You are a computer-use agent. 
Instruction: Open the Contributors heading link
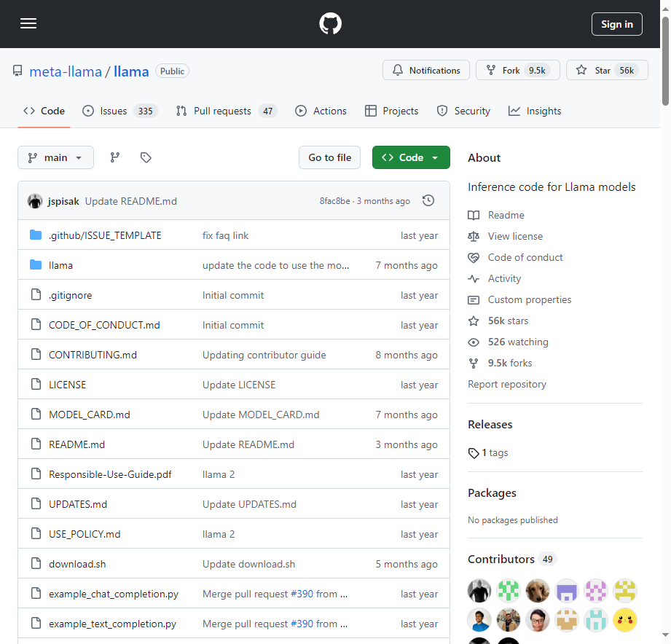pyautogui.click(x=501, y=559)
